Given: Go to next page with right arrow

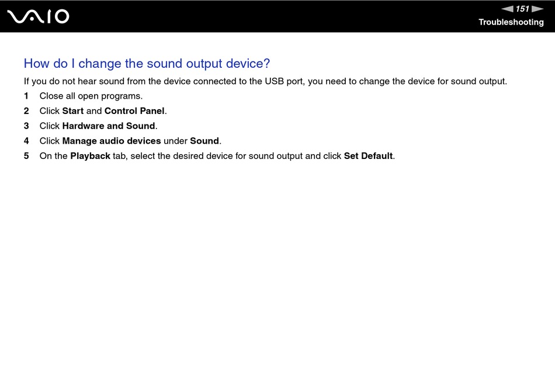Looking at the screenshot, I should 537,9.
